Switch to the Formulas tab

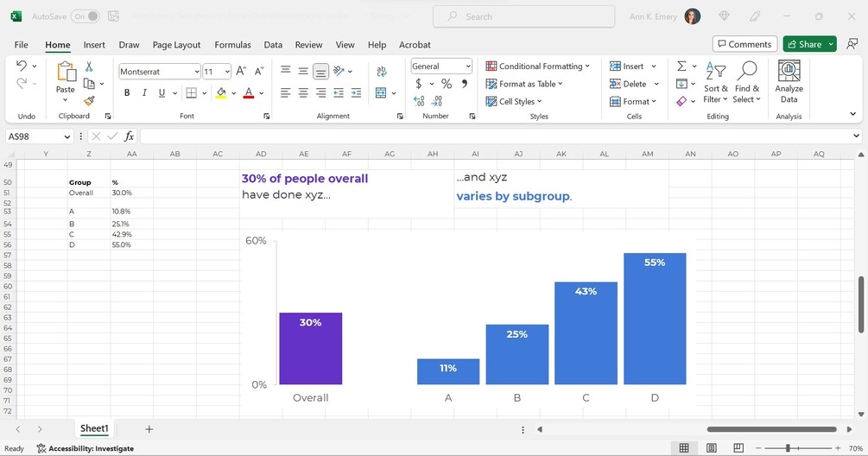tap(232, 45)
